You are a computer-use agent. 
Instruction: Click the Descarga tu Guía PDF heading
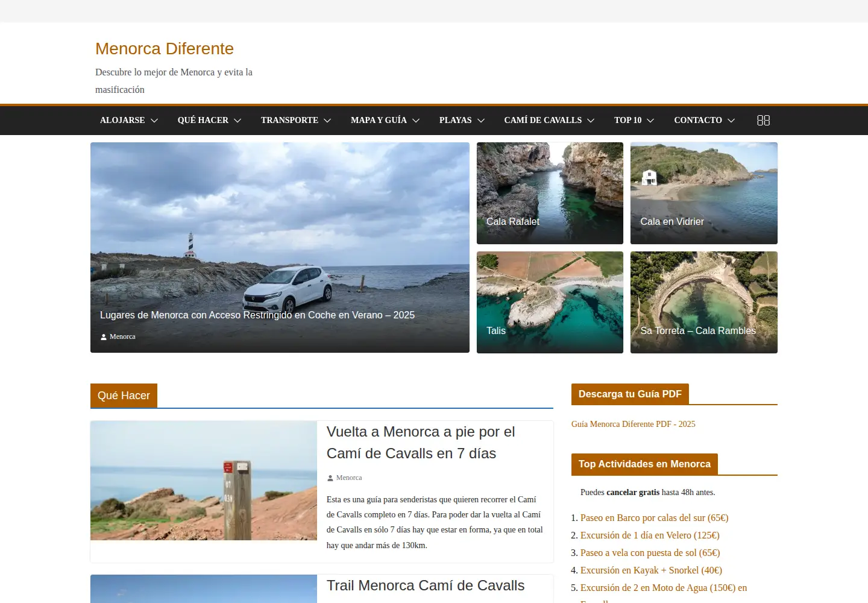tap(630, 394)
